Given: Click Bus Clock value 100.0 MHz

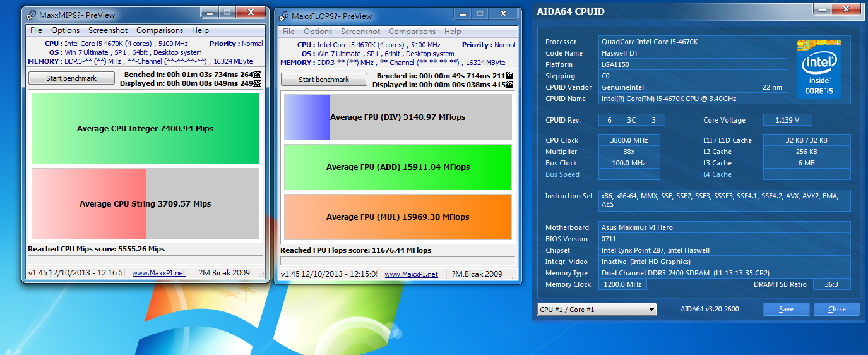Looking at the screenshot, I should pos(629,163).
